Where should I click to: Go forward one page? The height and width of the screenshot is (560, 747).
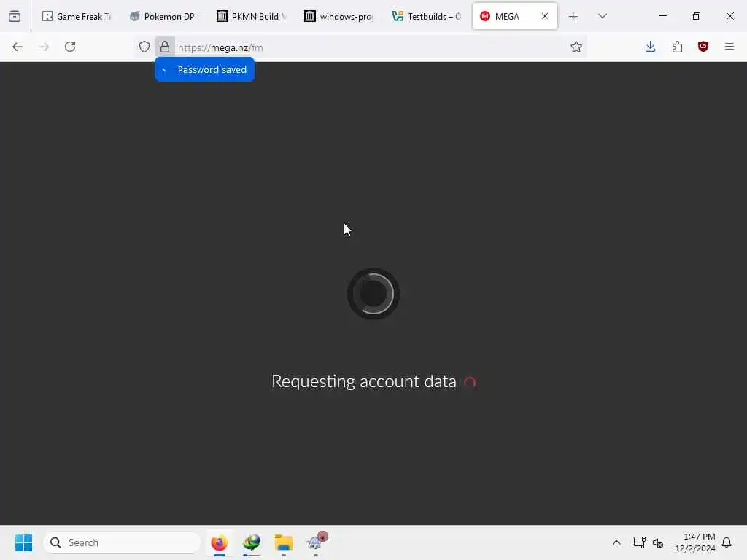[x=44, y=47]
